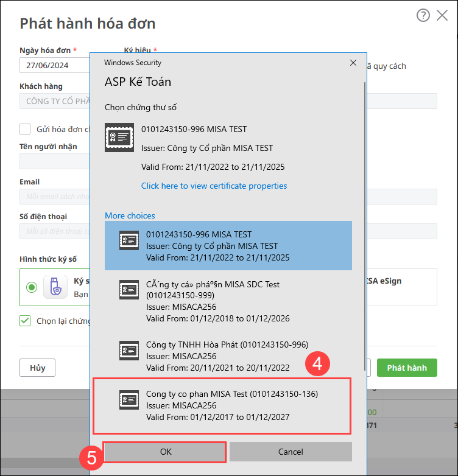Click Hòa Phát certificate icon
Screen dimensions: 458x476
[x=129, y=349]
